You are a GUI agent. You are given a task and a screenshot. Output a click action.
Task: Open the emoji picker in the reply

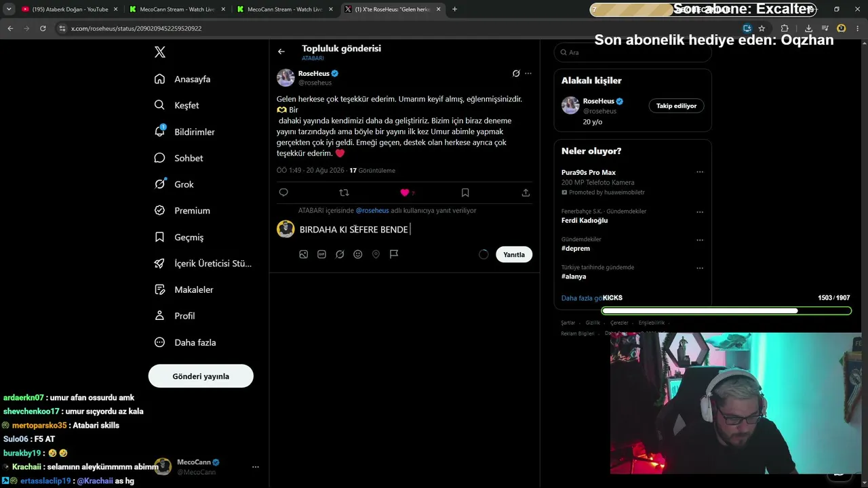(x=358, y=254)
